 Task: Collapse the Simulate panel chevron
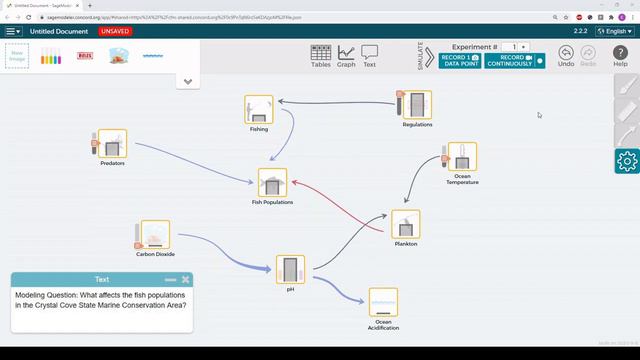point(429,57)
